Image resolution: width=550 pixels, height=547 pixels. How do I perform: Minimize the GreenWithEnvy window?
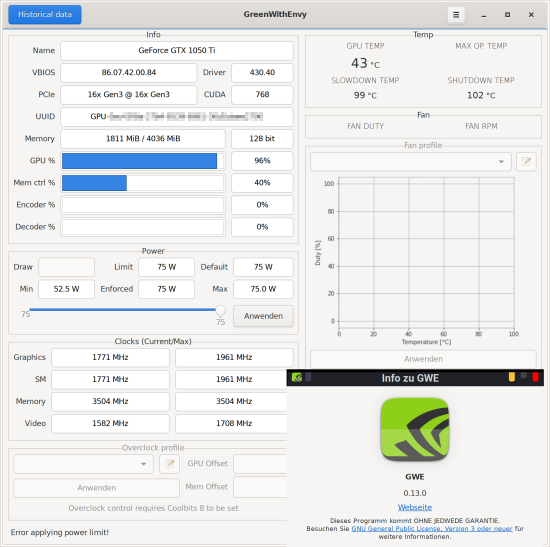[x=484, y=15]
